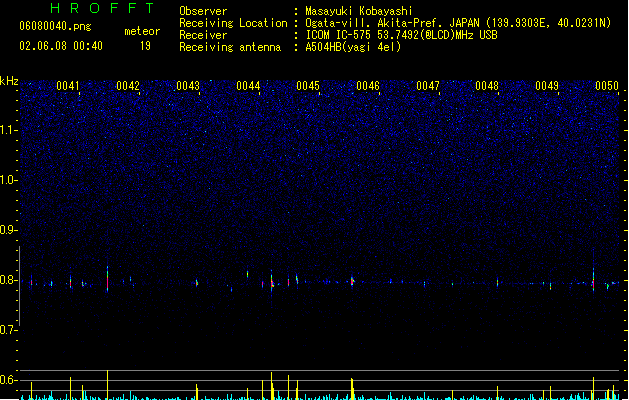The width and height of the screenshot is (629, 400).
Task: Click observer name Masayuki Kobayashi
Action: [x=359, y=11]
